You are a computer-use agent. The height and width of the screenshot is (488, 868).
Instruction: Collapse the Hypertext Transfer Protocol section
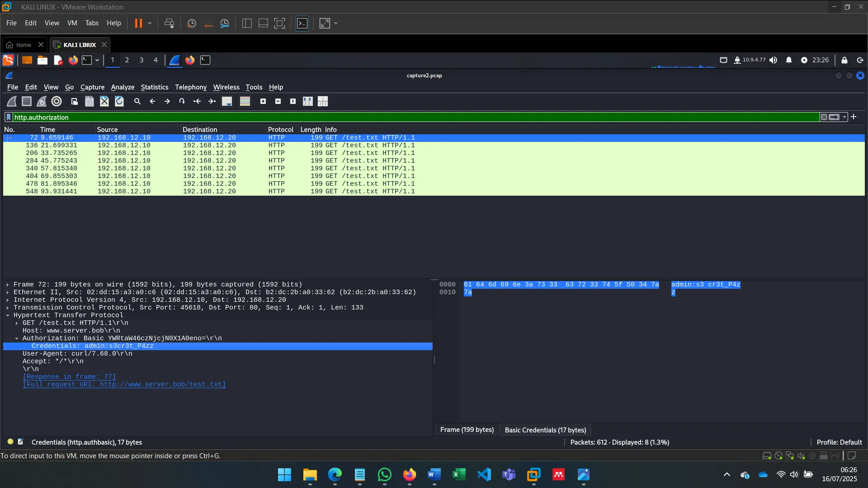(x=8, y=315)
